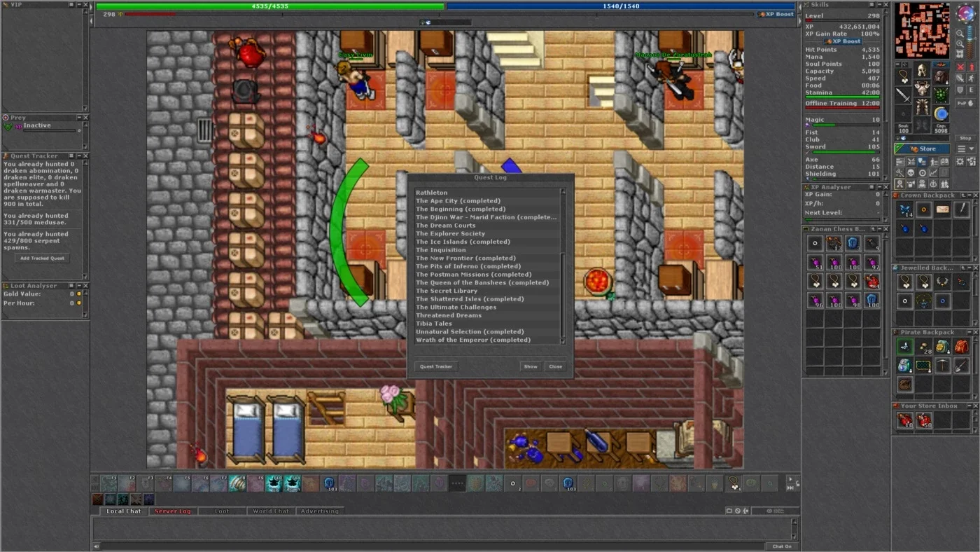Click the compass rose above the minimap
Screen dimensions: 980x552
(965, 15)
